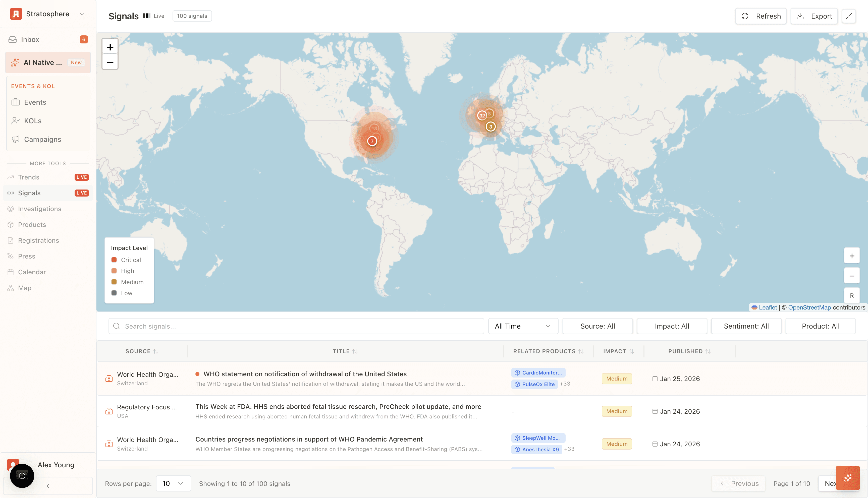Click the Critical impact color swatch
The width and height of the screenshot is (868, 498).
coord(114,260)
